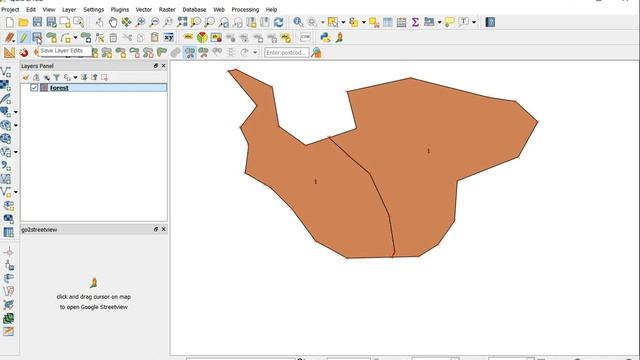Image resolution: width=640 pixels, height=360 pixels.
Task: Open the diagram pie chart icon
Action: click(202, 38)
